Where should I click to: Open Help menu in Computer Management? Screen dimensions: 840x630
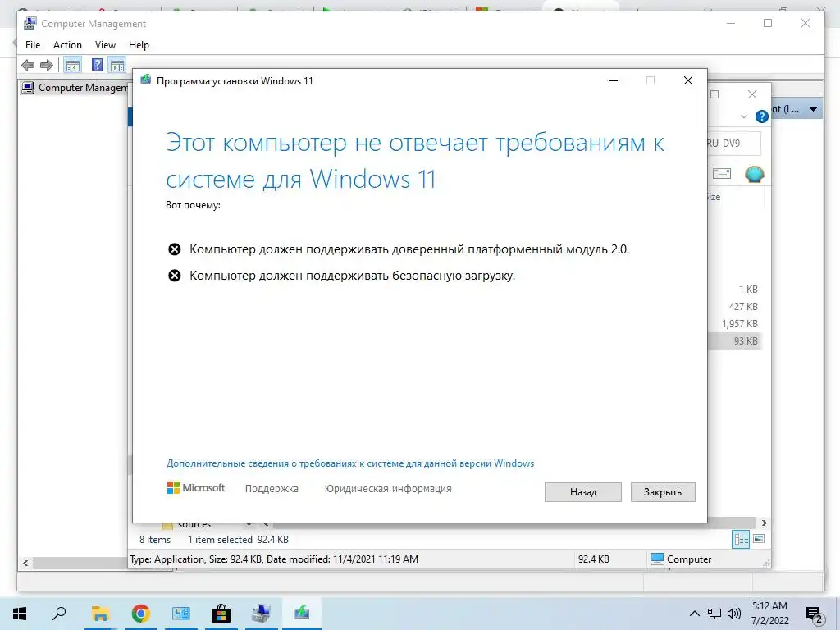tap(139, 45)
